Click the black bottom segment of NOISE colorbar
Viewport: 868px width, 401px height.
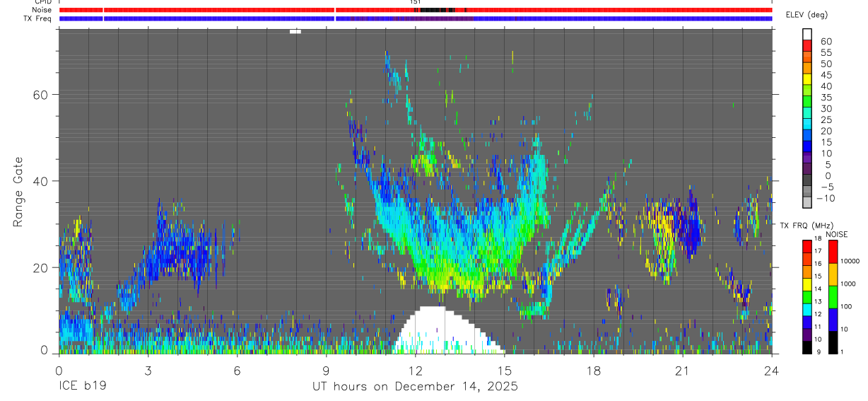pos(833,342)
